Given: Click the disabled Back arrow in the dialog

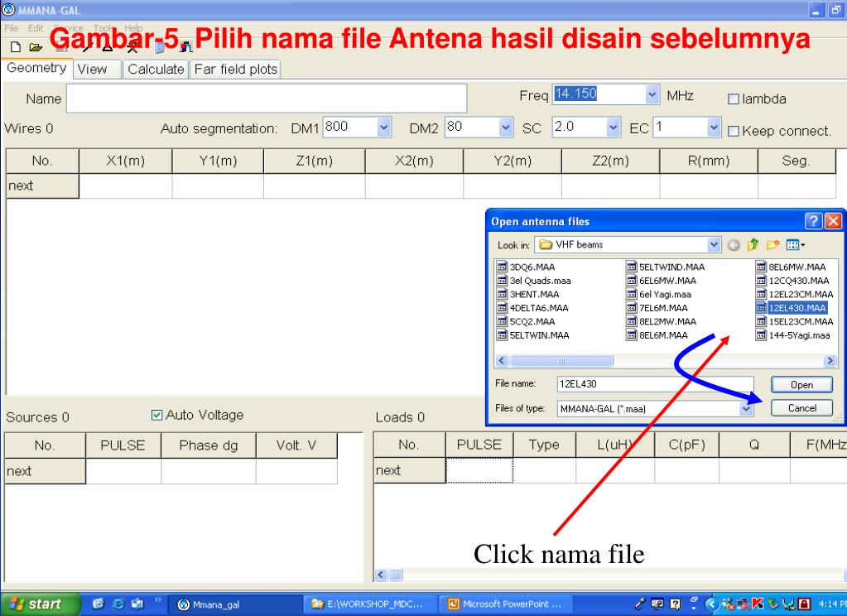Looking at the screenshot, I should 734,245.
